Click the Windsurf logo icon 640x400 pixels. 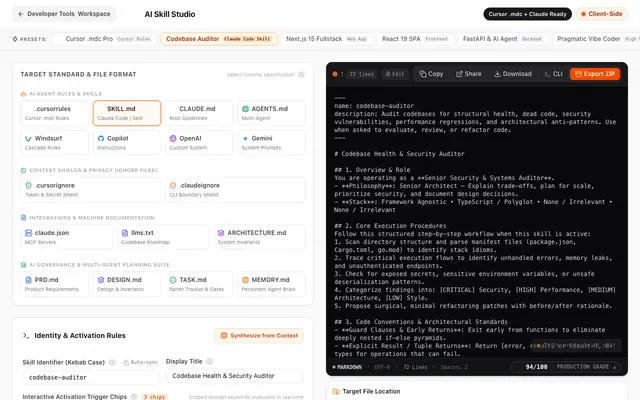click(28, 138)
